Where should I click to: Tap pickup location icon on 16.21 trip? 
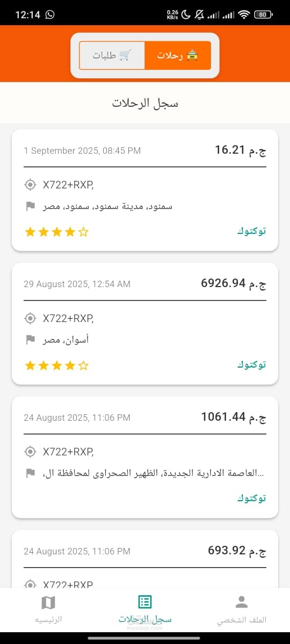click(x=30, y=185)
